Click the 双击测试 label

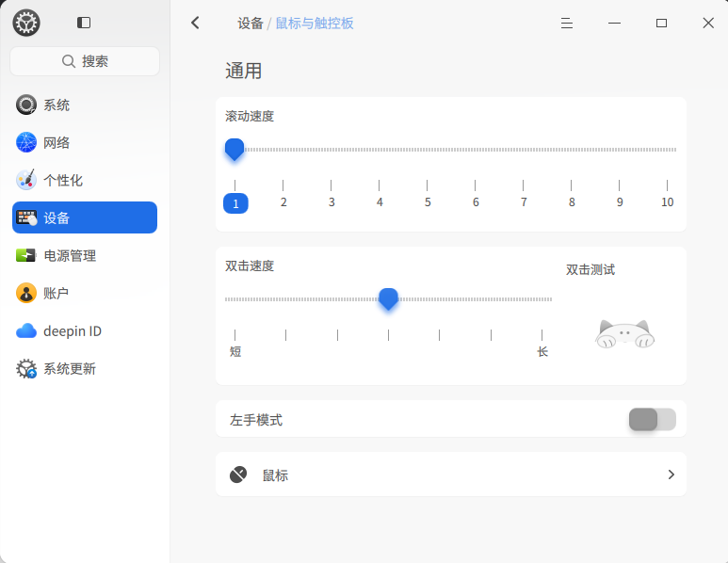[590, 269]
